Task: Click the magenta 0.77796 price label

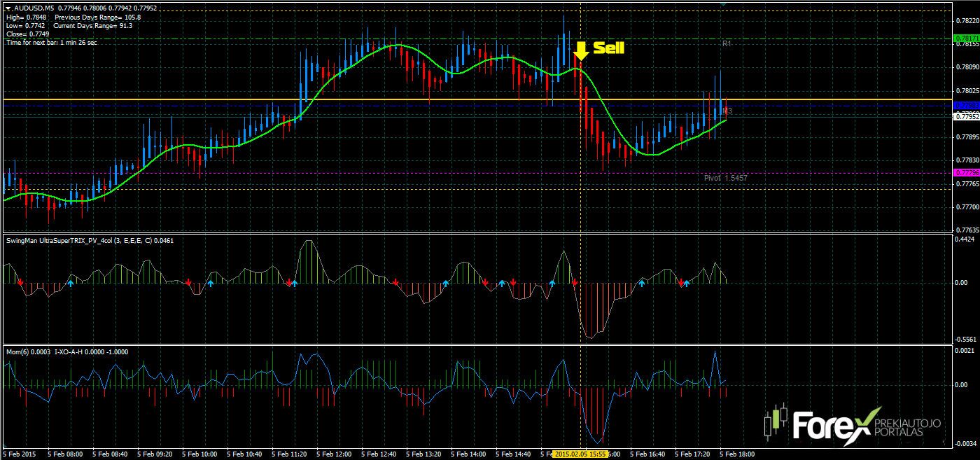Action: [966, 172]
